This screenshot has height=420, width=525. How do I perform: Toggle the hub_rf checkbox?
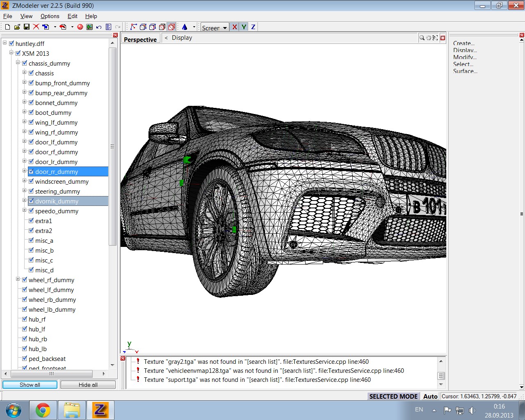pos(25,319)
